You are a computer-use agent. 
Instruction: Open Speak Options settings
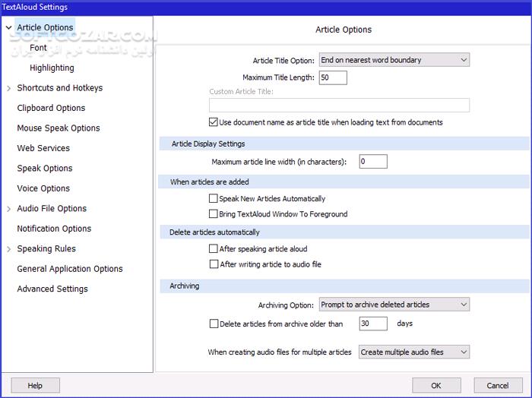click(x=45, y=168)
